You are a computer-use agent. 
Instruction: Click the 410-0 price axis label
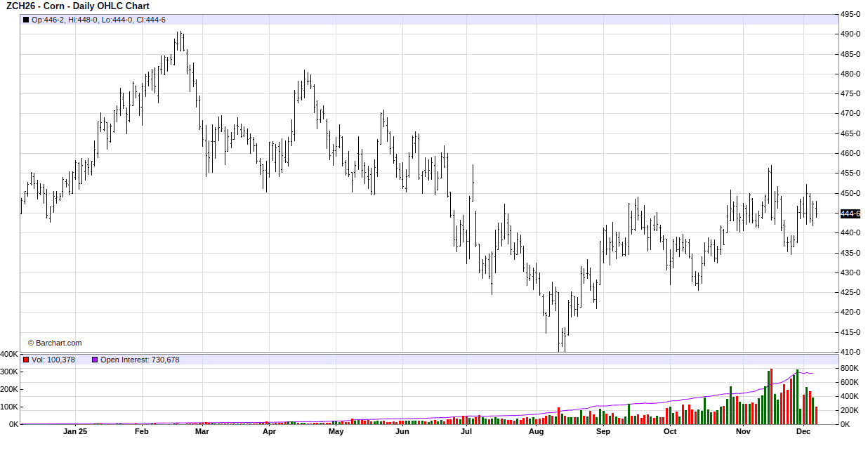pos(850,352)
